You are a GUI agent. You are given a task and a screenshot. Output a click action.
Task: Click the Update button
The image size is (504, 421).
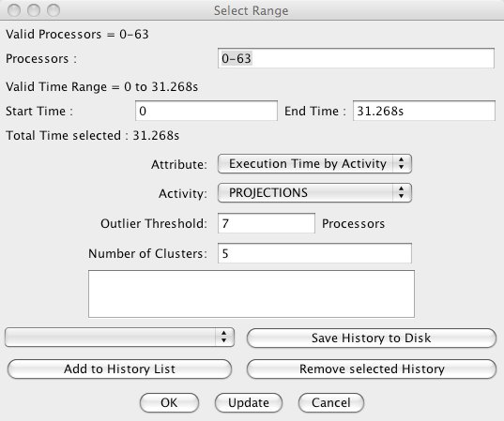249,402
